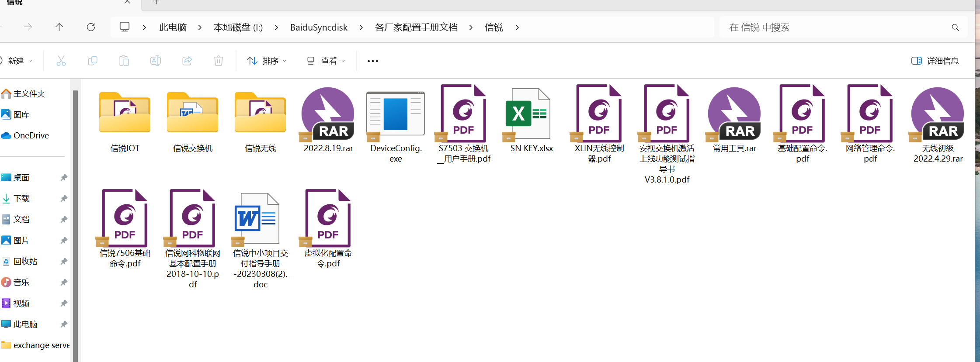
Task: Open a new tab with plus button
Action: click(x=156, y=2)
